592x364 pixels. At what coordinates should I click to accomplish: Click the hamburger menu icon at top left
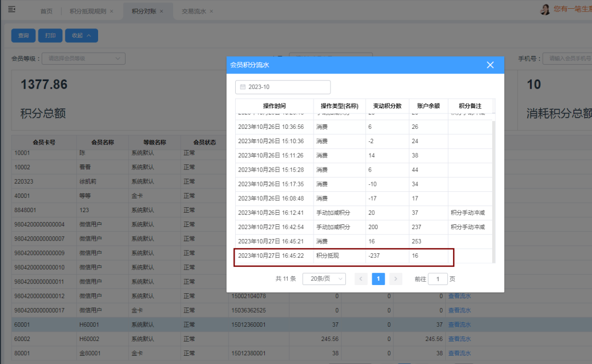pos(12,9)
